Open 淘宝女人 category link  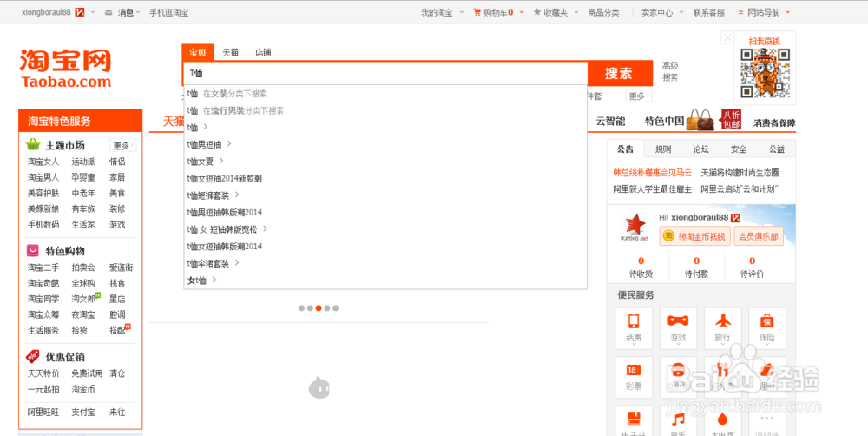(x=43, y=162)
